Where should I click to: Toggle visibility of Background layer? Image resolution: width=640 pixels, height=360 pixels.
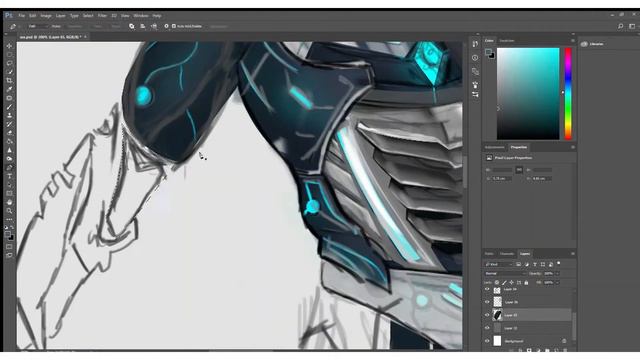pyautogui.click(x=487, y=341)
